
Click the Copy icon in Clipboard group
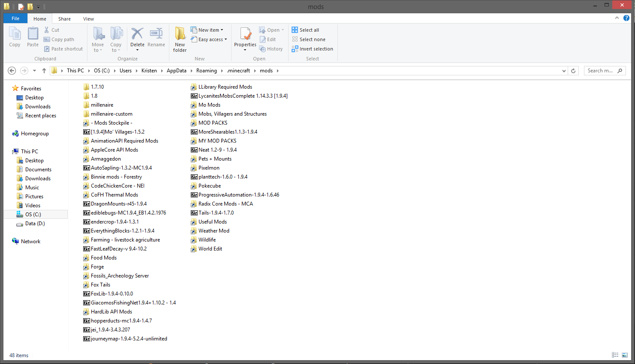[15, 33]
